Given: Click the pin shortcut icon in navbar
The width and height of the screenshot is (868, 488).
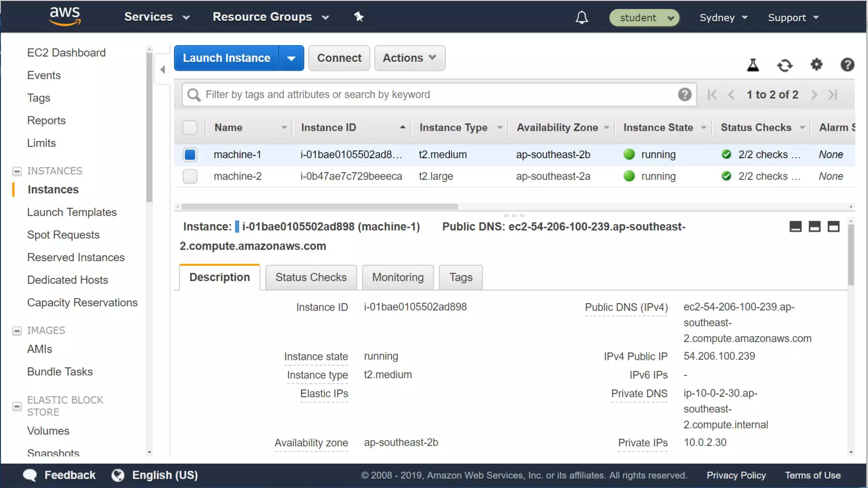Looking at the screenshot, I should click(x=359, y=17).
